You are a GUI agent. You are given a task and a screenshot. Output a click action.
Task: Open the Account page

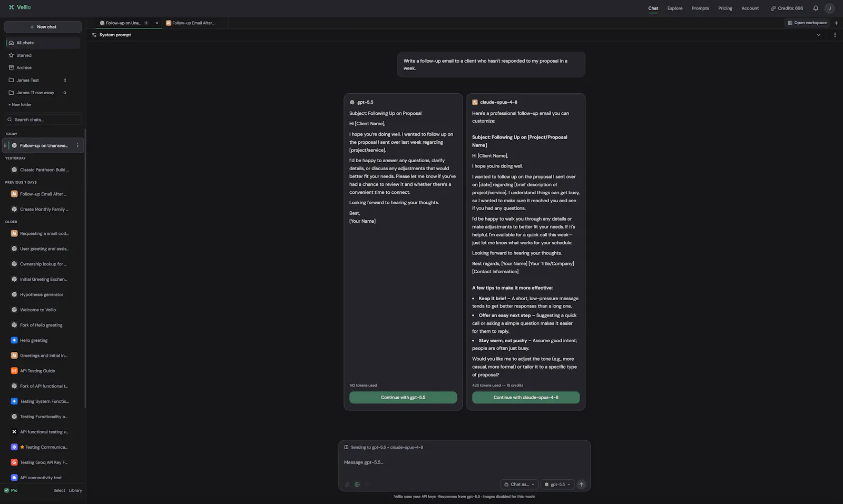tap(750, 8)
